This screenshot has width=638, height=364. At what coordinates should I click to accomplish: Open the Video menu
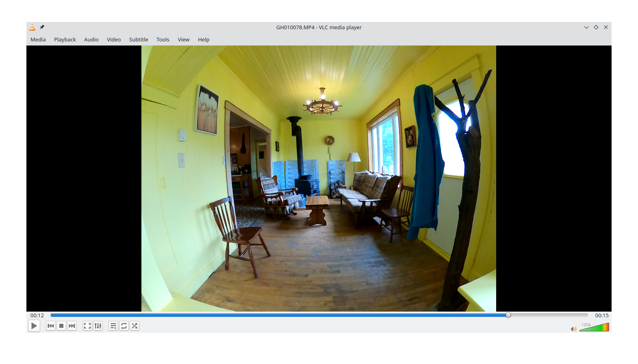[x=114, y=39]
